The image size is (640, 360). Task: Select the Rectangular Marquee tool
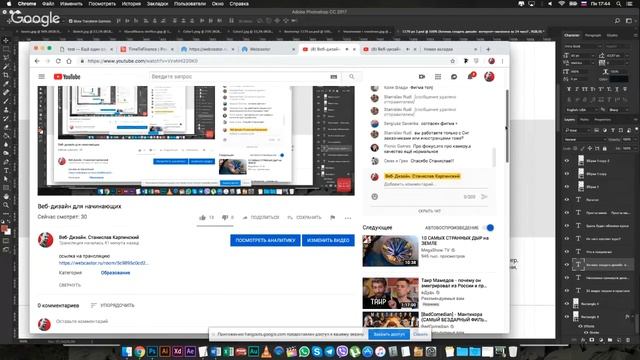[6, 49]
